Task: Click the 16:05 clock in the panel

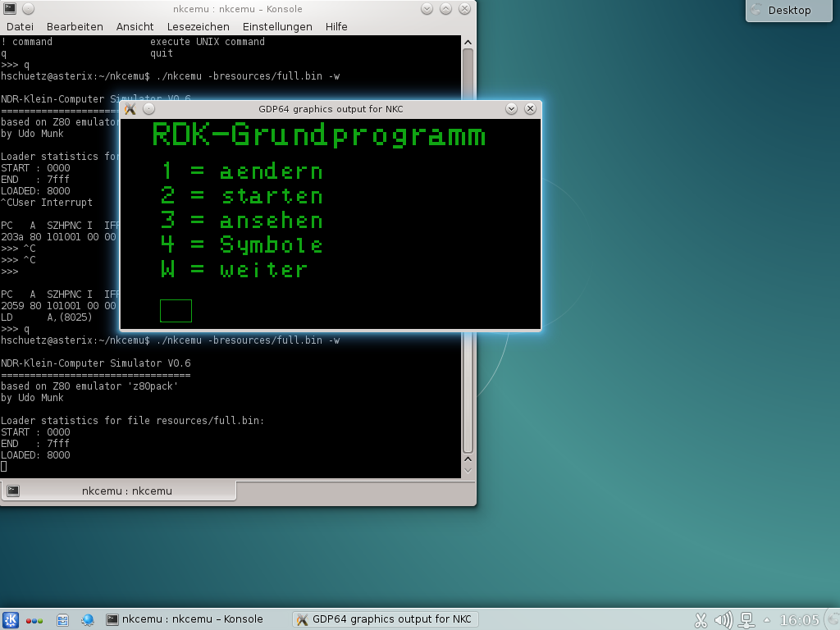Action: coord(799,620)
